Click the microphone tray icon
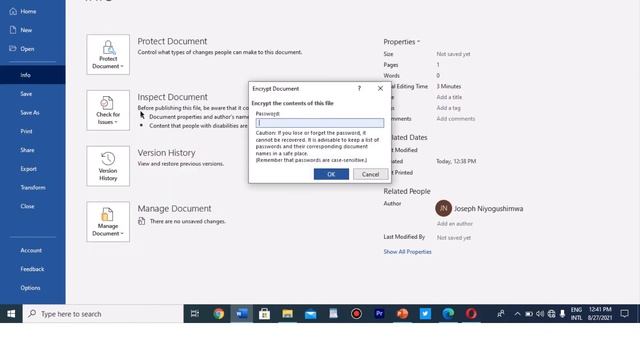This screenshot has height=360, width=640. click(x=562, y=314)
